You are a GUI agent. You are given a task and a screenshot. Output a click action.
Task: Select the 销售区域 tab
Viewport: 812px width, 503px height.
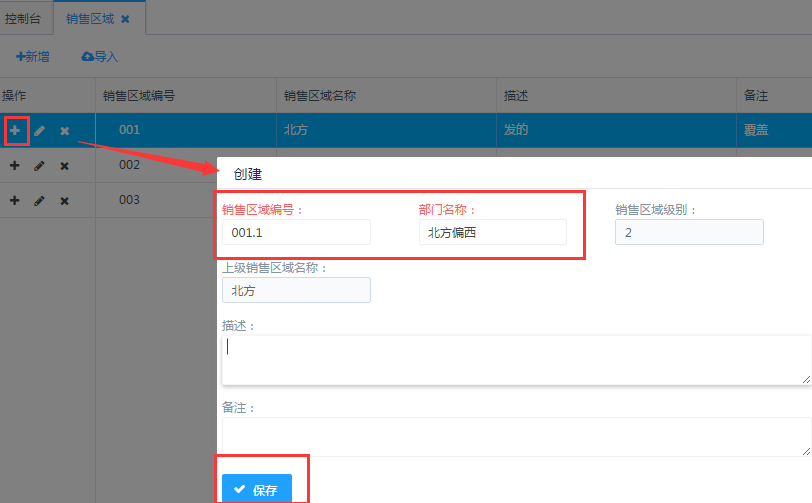pos(90,19)
